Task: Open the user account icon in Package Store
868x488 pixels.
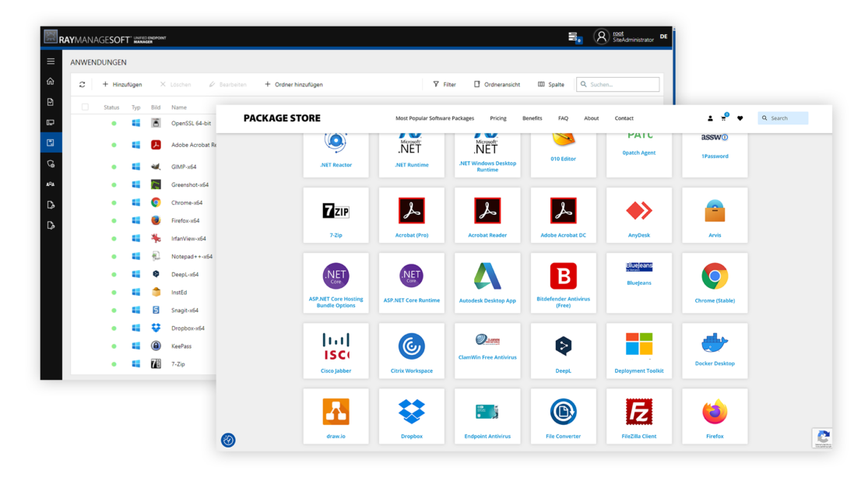Action: click(709, 118)
